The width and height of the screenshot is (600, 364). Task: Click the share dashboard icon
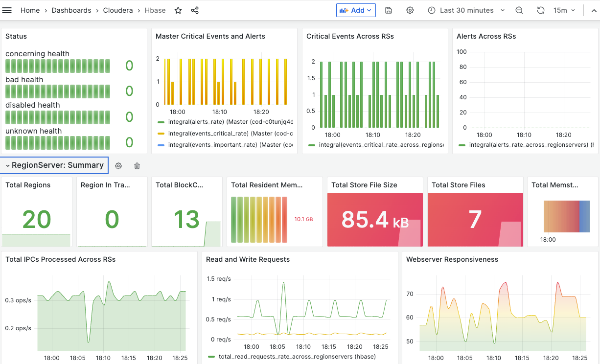pos(195,10)
